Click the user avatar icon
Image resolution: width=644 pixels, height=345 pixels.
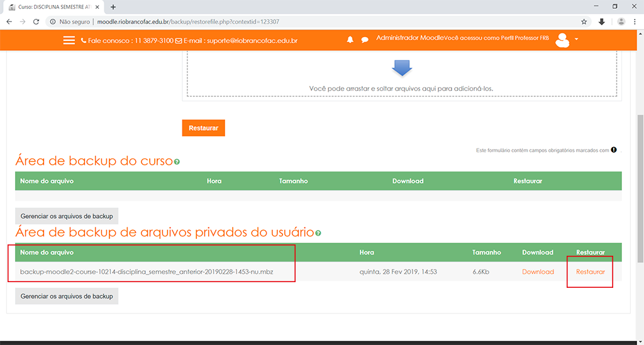click(562, 40)
